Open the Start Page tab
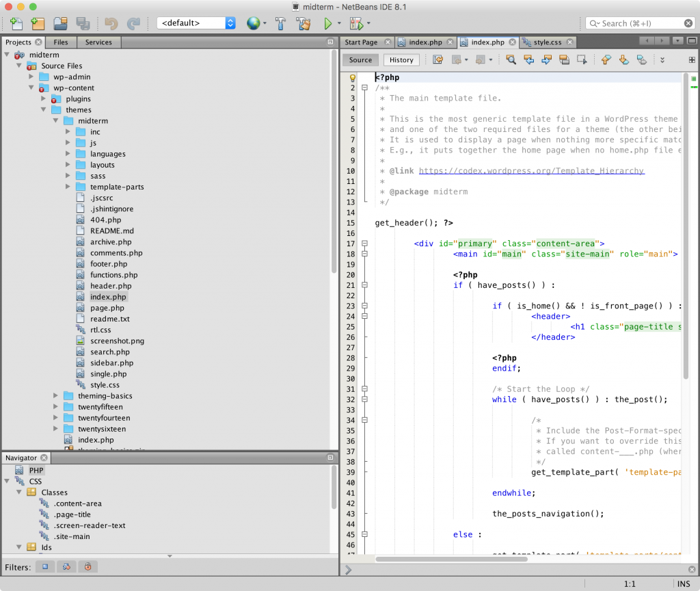700x591 pixels. [x=361, y=42]
